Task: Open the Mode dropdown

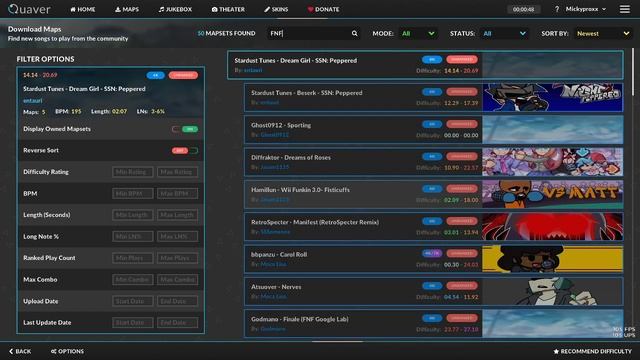Action: (418, 33)
